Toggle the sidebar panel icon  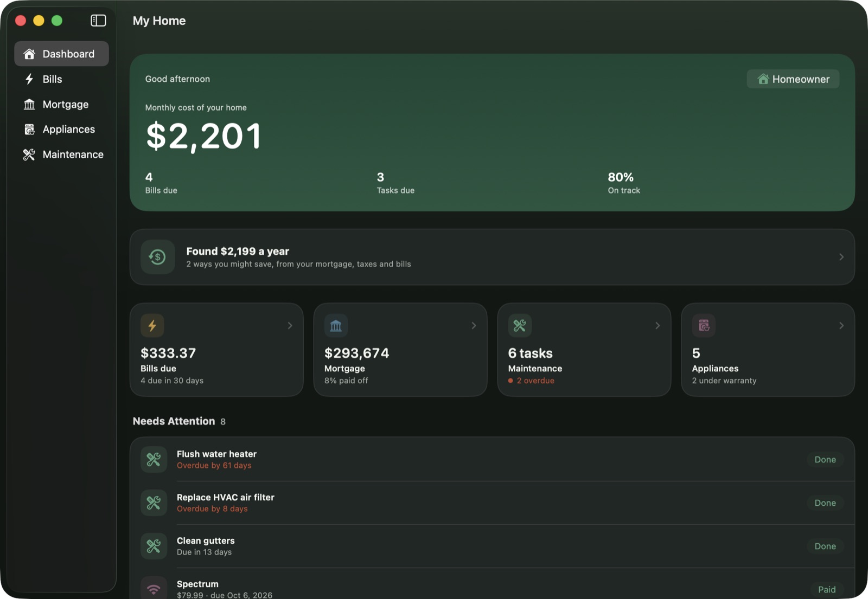click(98, 21)
